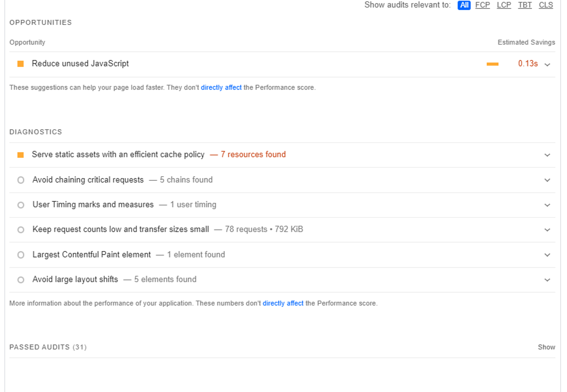
Task: Click gray circle icon for Largest Contentful Paint element
Action: 21,255
